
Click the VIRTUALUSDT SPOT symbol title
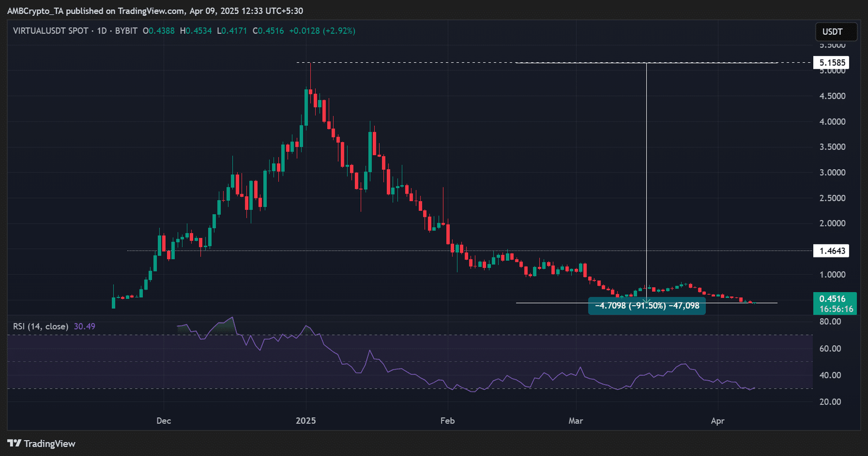coord(50,31)
